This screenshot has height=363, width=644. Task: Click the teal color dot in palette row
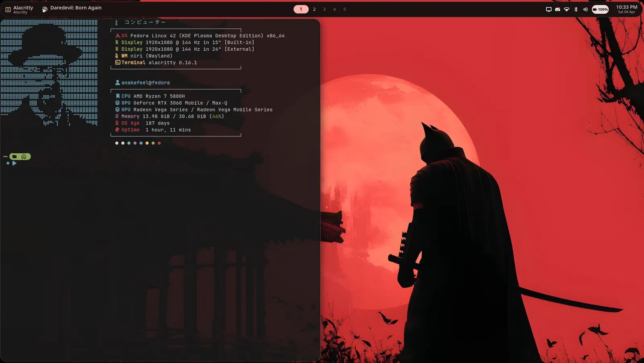coord(129,143)
